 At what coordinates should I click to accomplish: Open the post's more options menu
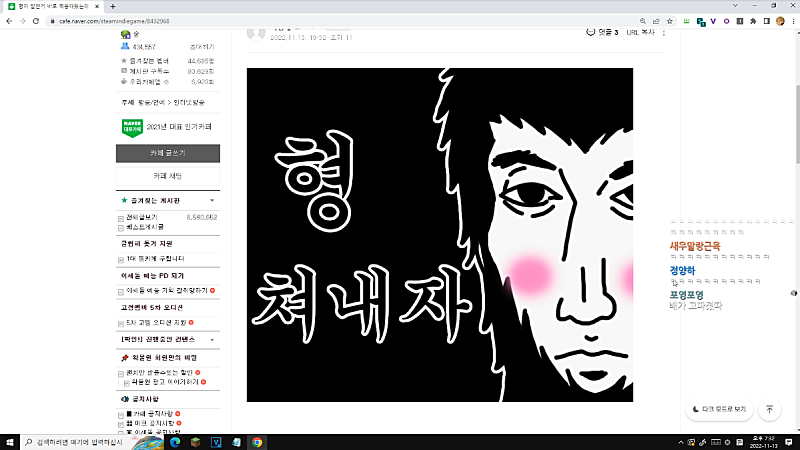click(664, 33)
